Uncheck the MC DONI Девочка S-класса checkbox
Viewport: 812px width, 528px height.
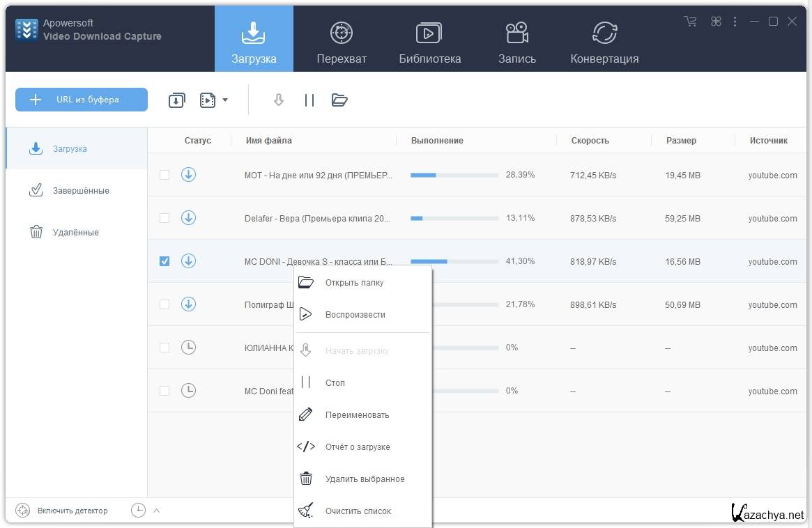coord(164,261)
